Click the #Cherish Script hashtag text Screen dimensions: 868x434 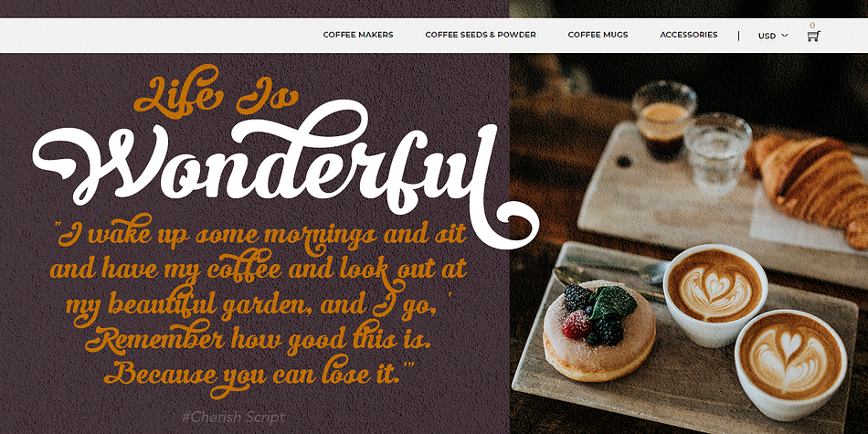(233, 417)
